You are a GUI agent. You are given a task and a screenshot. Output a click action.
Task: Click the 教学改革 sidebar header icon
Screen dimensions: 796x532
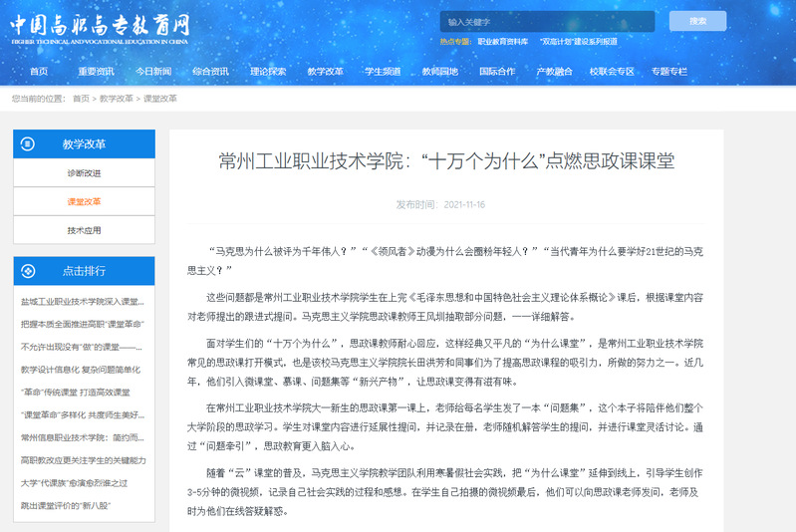pos(27,143)
